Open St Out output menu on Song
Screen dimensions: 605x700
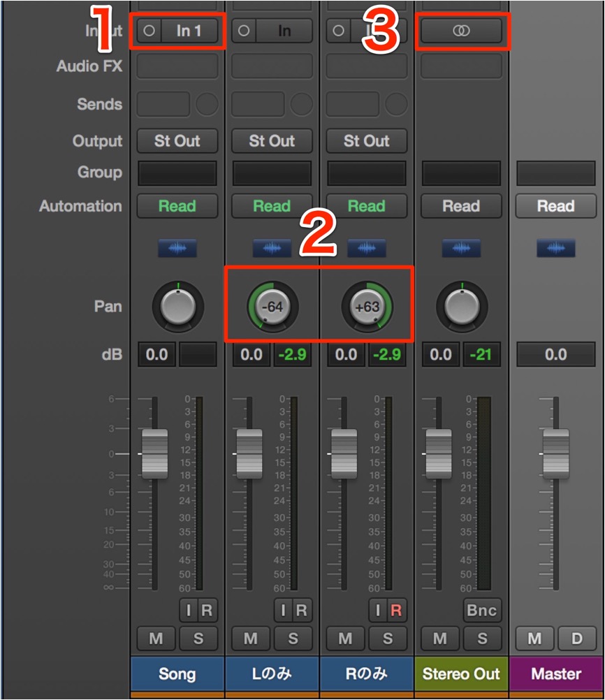[x=177, y=141]
